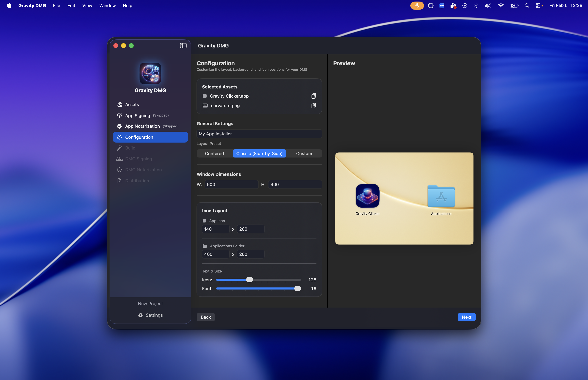The image size is (588, 380).
Task: Click the Icon size slider handle
Action: point(249,280)
